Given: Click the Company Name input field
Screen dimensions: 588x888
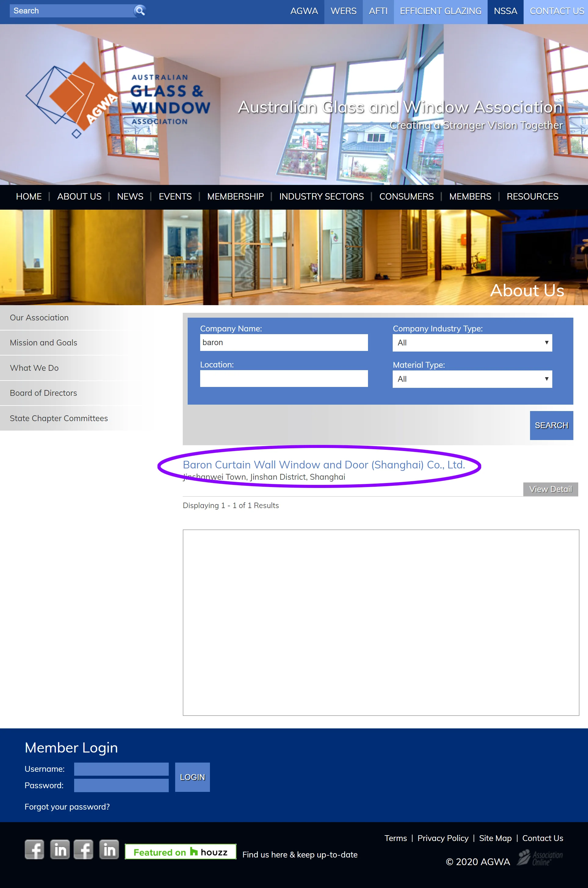Looking at the screenshot, I should tap(283, 343).
